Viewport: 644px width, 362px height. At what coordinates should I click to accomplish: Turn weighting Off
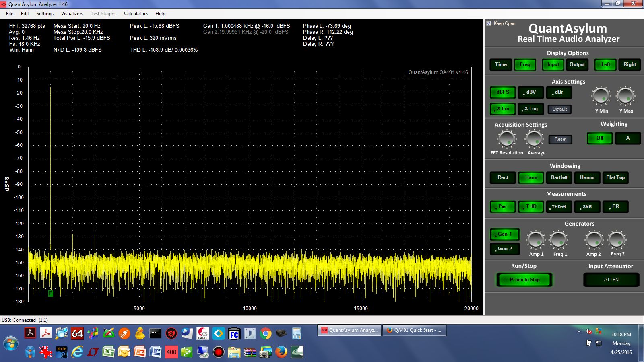600,138
